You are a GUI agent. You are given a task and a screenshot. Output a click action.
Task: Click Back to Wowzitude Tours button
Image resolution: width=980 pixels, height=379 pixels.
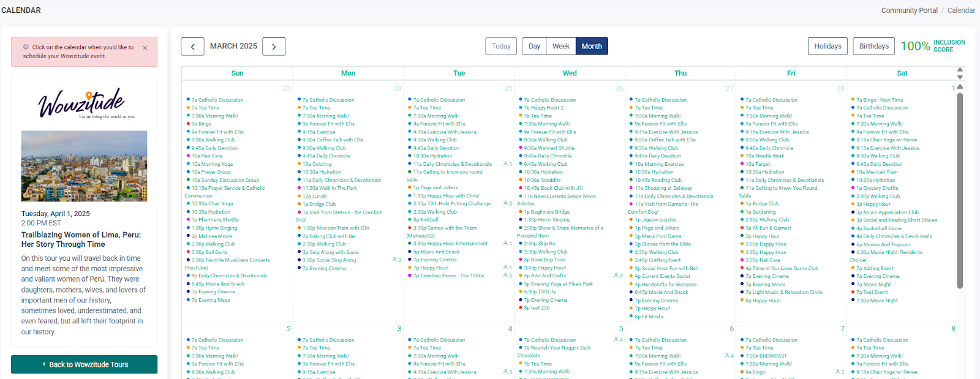pyautogui.click(x=84, y=364)
